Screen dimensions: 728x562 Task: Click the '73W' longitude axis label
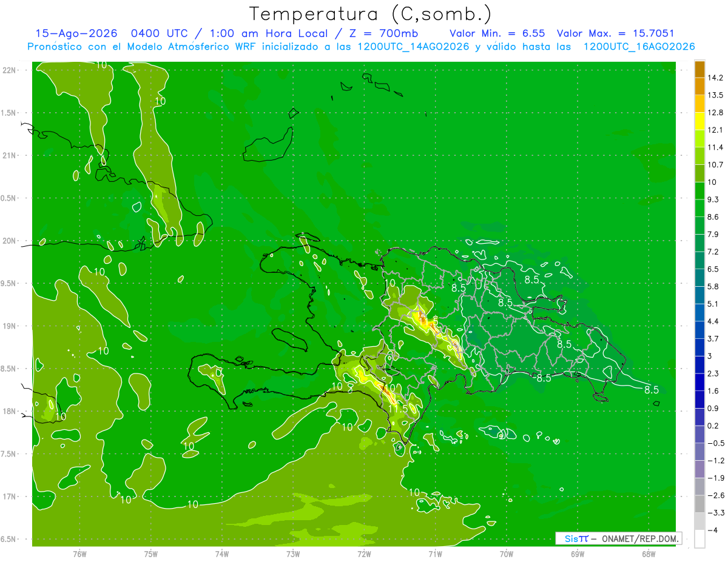(x=293, y=554)
